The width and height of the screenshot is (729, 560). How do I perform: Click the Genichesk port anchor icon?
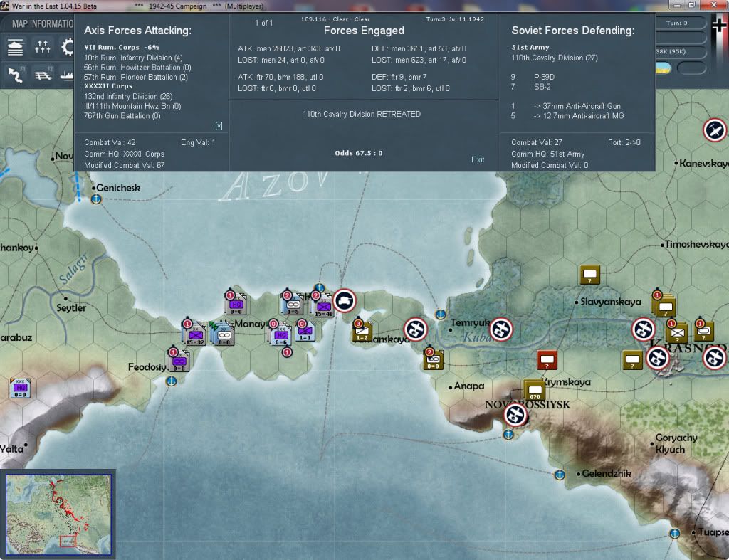coord(96,199)
